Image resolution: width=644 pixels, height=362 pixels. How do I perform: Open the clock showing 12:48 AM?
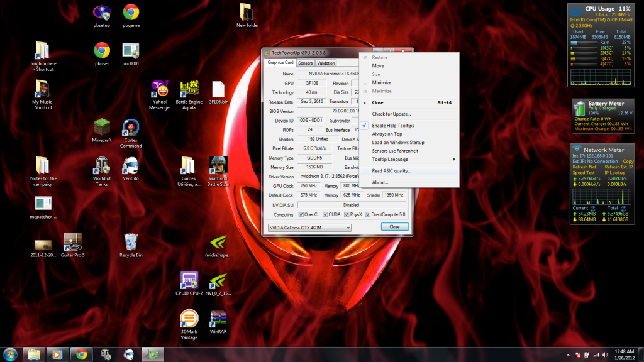[625, 354]
